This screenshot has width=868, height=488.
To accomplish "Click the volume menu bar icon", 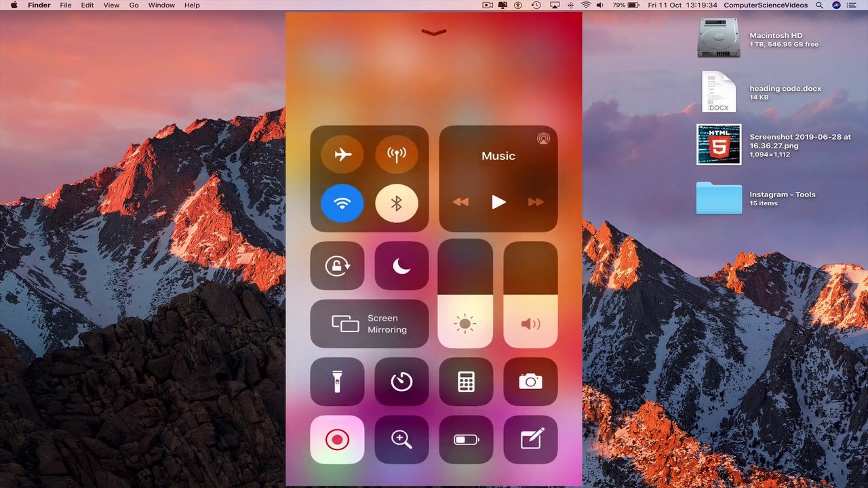I will pyautogui.click(x=601, y=5).
